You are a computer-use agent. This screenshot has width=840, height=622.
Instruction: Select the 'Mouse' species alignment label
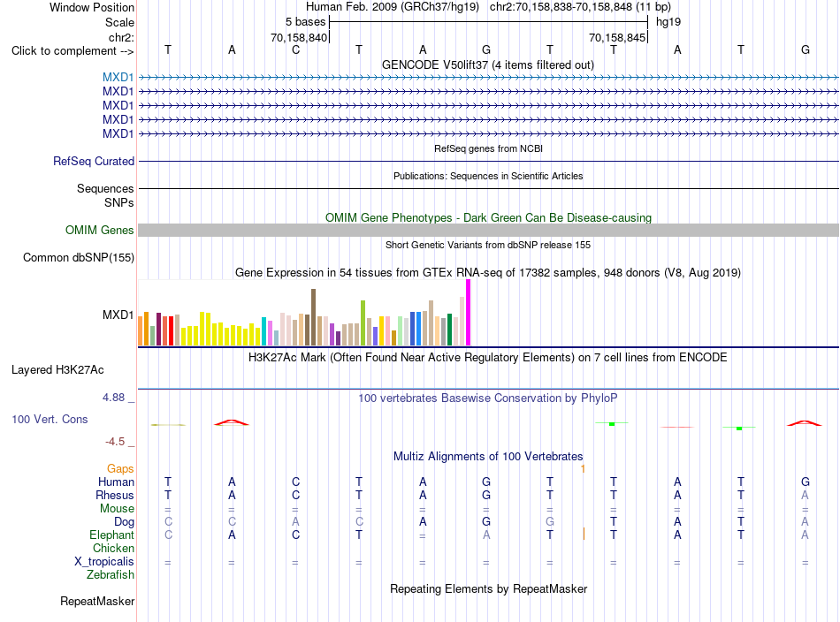(x=117, y=509)
